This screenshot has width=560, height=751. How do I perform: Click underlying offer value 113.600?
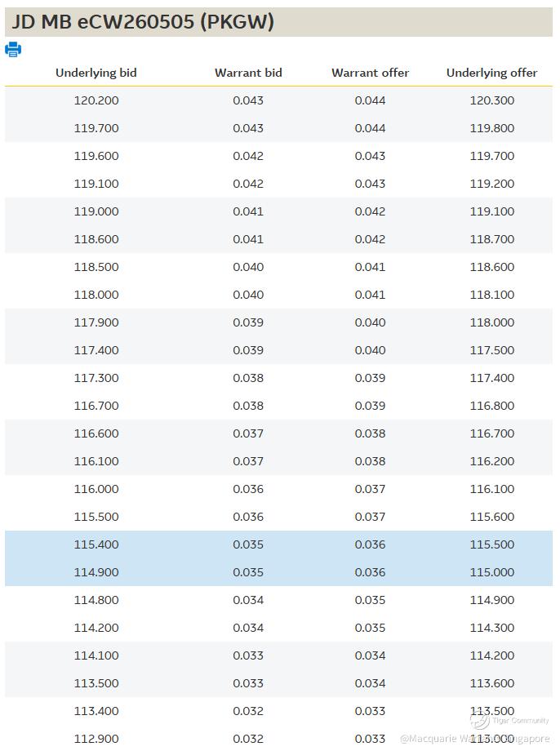click(491, 683)
